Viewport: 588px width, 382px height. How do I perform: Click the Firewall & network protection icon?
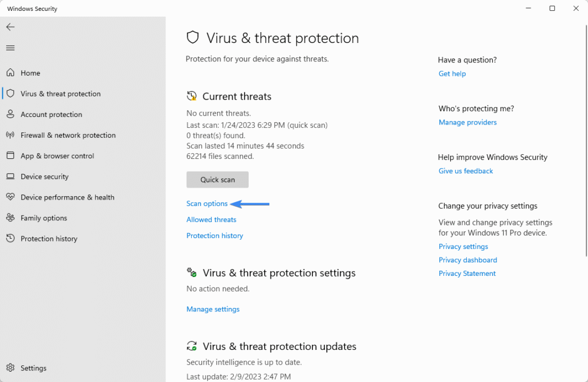coord(10,135)
